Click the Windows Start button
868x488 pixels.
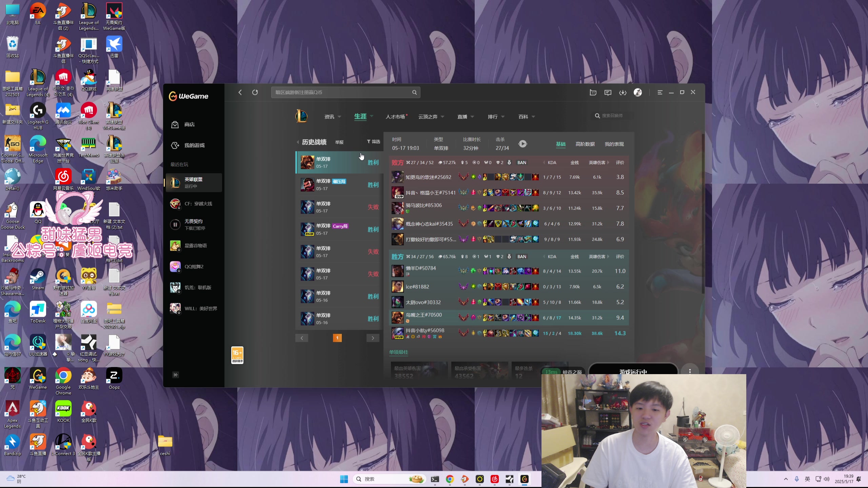pyautogui.click(x=344, y=479)
